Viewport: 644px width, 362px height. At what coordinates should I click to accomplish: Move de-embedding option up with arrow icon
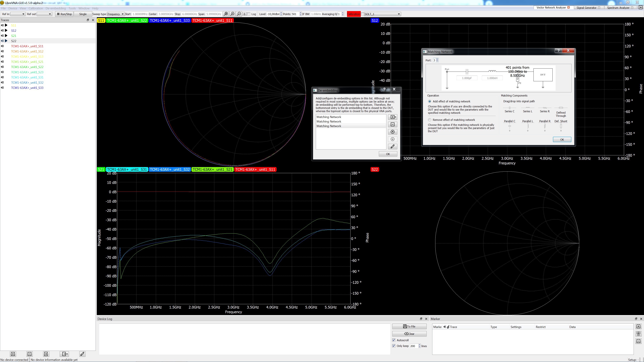click(x=392, y=132)
